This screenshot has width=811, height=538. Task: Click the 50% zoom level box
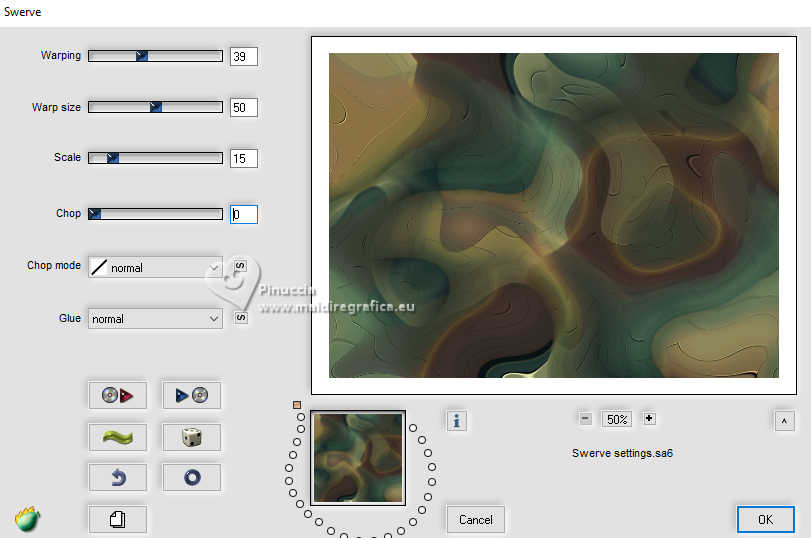pyautogui.click(x=617, y=419)
